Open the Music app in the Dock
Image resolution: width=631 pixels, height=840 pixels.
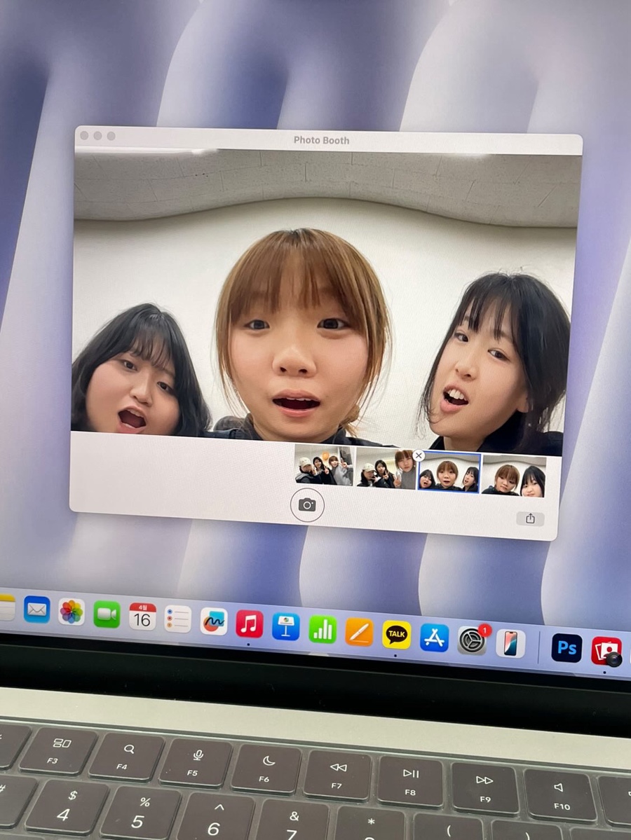[x=250, y=624]
